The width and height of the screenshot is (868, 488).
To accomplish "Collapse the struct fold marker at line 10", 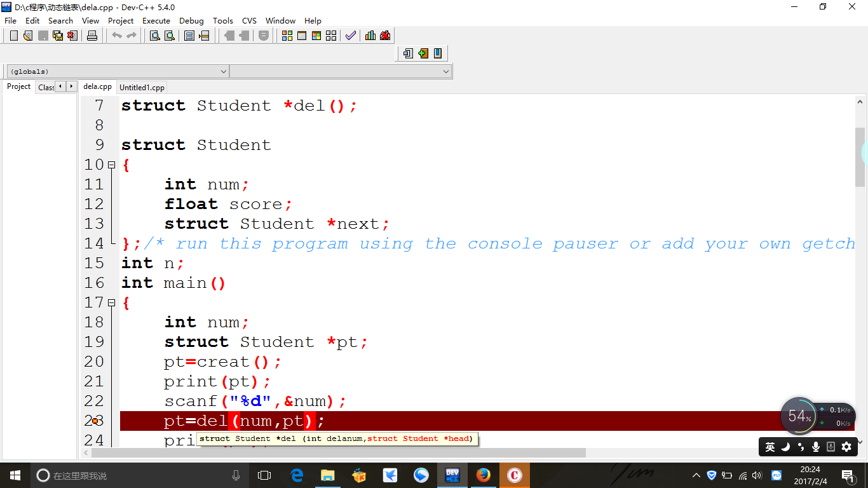I will click(x=112, y=165).
